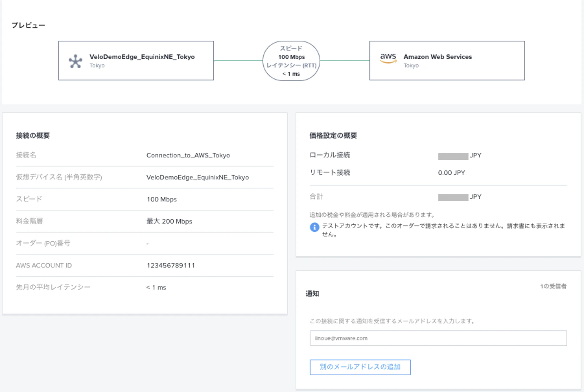Image resolution: width=584 pixels, height=392 pixels.
Task: Click the 通知 heading
Action: pyautogui.click(x=312, y=294)
